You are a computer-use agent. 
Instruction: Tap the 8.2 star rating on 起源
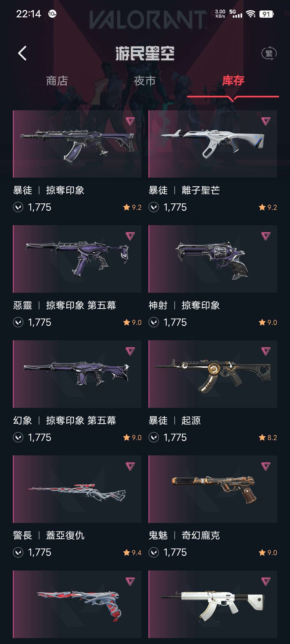(x=268, y=437)
